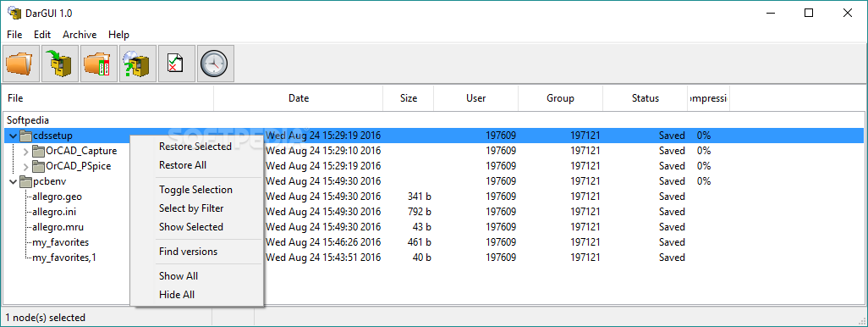Click date Wed Aug 24 15:46:26 2016
The width and height of the screenshot is (868, 327).
[323, 242]
